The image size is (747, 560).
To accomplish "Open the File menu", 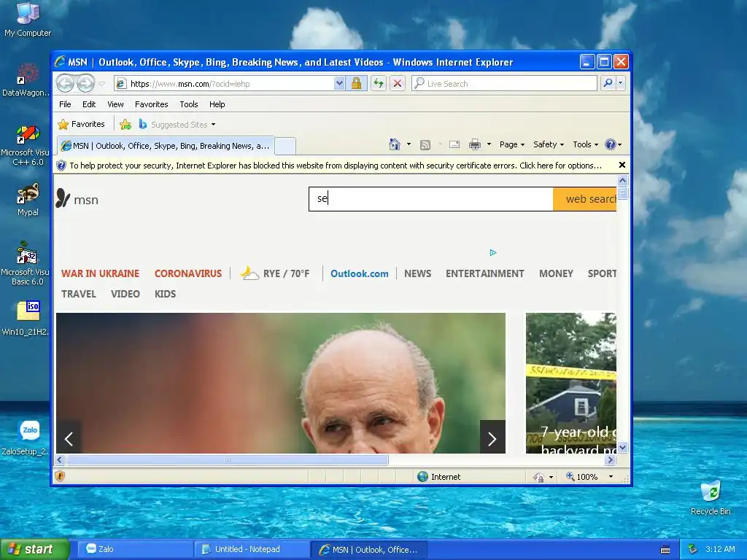I will click(65, 104).
